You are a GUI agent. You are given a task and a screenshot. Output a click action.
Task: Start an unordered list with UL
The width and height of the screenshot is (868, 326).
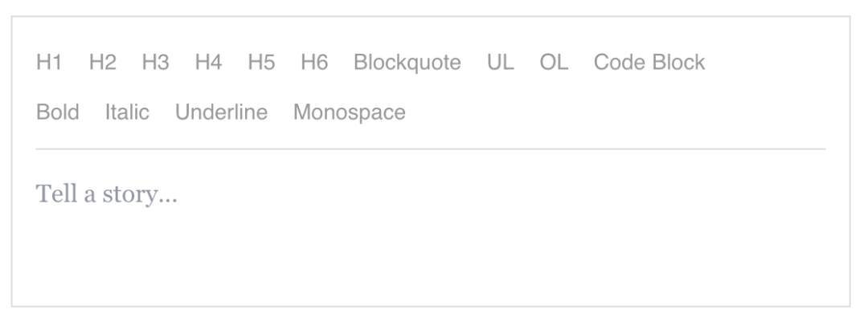pyautogui.click(x=500, y=63)
